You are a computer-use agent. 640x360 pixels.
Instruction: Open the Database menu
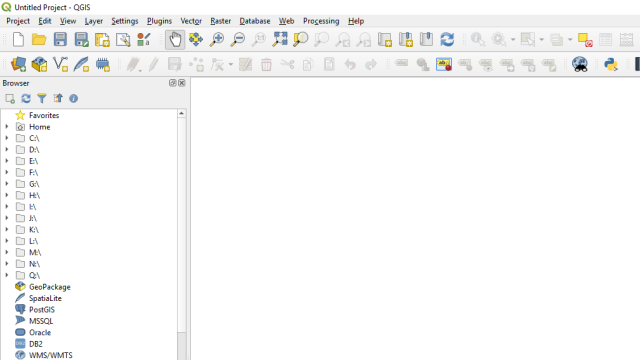(255, 21)
